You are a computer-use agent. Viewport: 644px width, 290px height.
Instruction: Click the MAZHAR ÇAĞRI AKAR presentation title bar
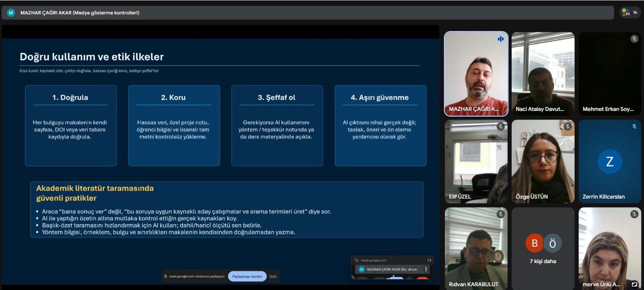coord(80,13)
